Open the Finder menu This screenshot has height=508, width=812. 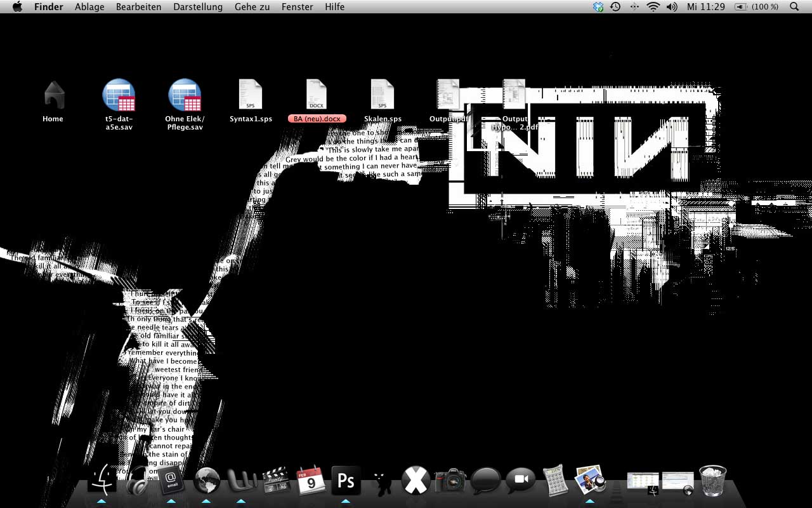pyautogui.click(x=48, y=7)
